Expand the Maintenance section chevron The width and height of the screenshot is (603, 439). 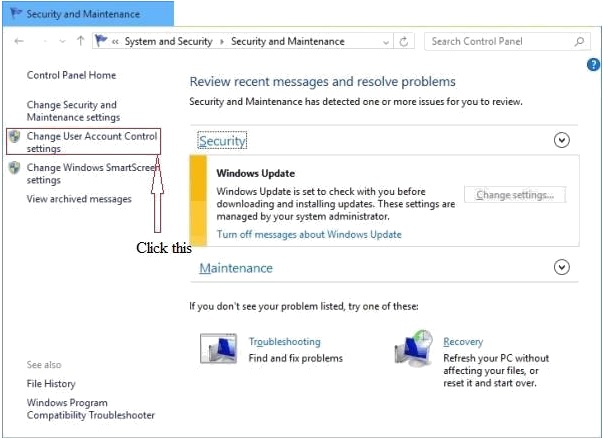click(561, 267)
